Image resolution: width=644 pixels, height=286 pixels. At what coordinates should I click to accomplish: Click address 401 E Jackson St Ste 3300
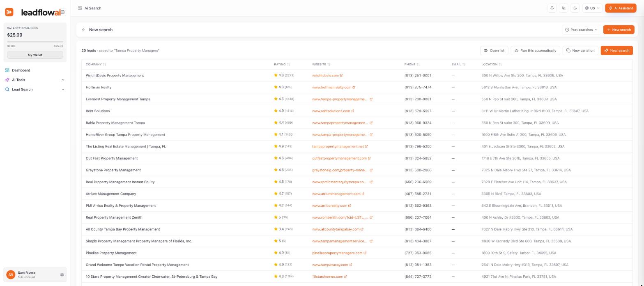[523, 147]
